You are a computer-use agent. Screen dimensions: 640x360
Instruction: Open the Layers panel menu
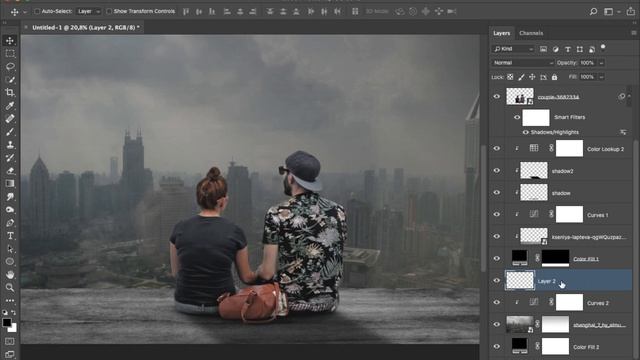[633, 33]
